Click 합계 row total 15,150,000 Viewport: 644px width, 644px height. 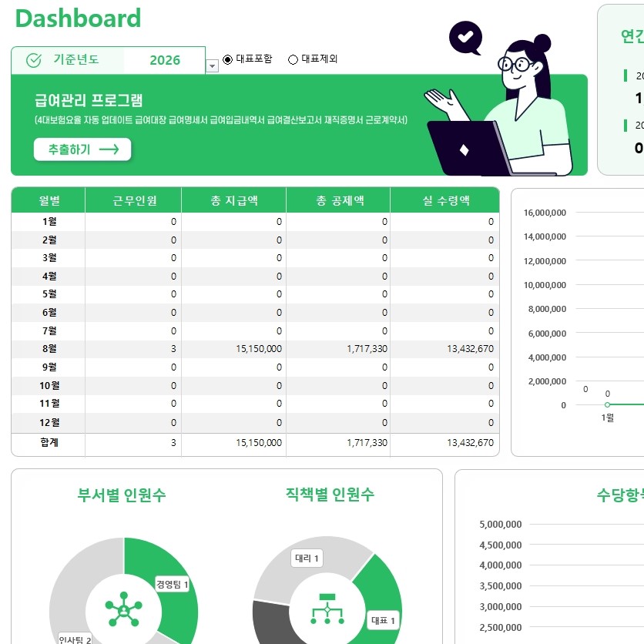click(259, 443)
